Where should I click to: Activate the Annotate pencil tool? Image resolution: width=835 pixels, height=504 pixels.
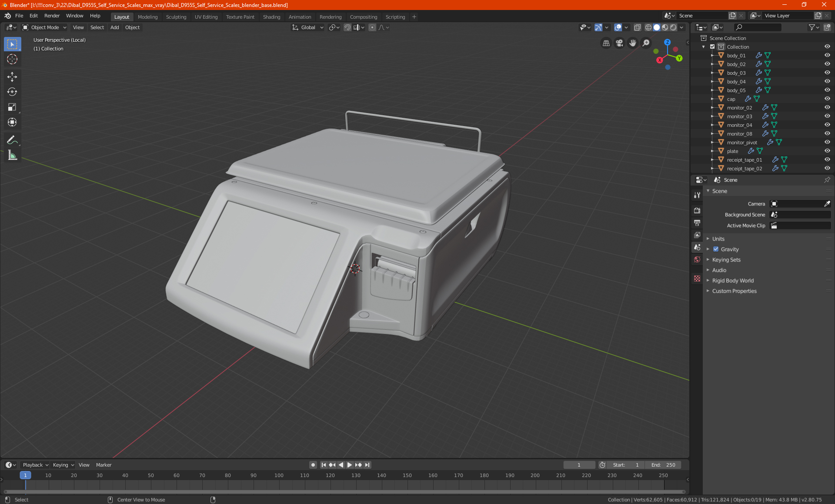tap(12, 140)
